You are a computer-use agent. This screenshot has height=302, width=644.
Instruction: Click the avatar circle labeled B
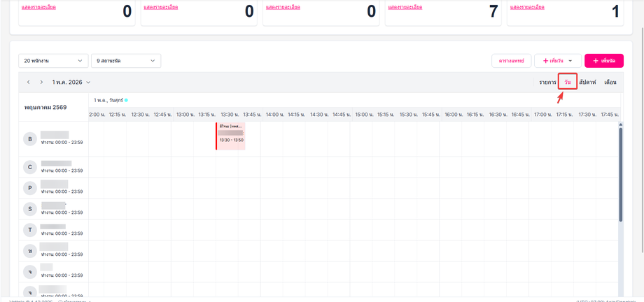pyautogui.click(x=30, y=139)
